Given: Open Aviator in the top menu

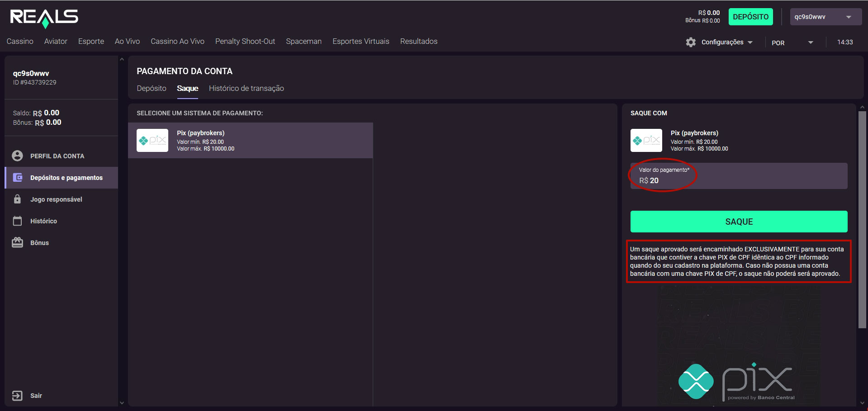Looking at the screenshot, I should point(56,41).
